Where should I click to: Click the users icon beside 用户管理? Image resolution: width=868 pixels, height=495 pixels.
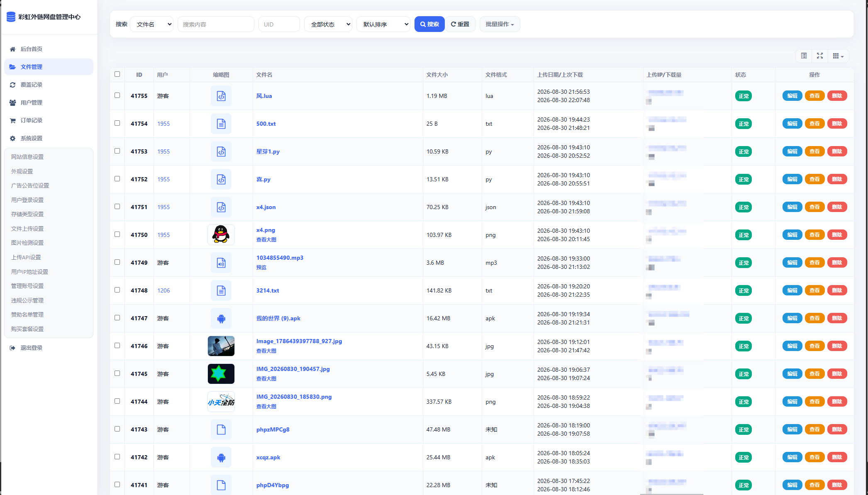[12, 102]
